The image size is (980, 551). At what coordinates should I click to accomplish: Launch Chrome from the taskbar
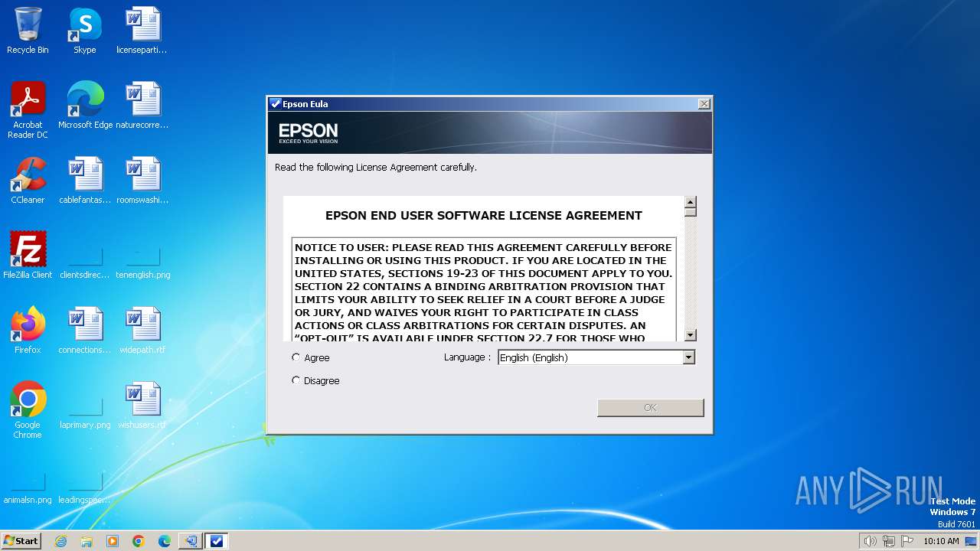[x=139, y=541]
